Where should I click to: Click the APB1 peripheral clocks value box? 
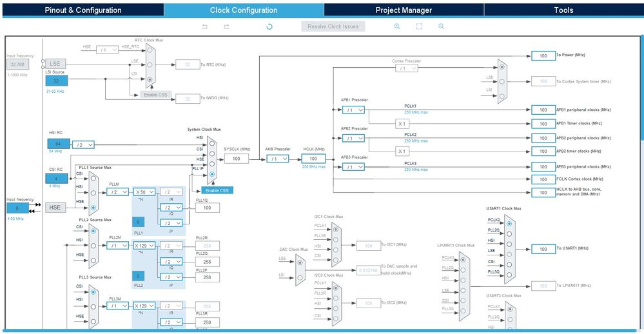543,110
